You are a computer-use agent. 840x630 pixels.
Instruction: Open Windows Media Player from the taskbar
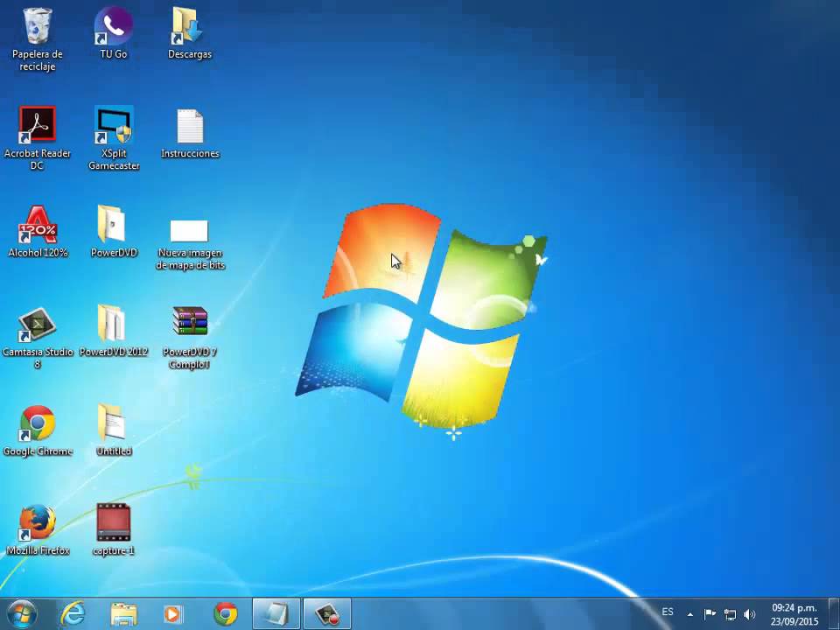click(172, 614)
